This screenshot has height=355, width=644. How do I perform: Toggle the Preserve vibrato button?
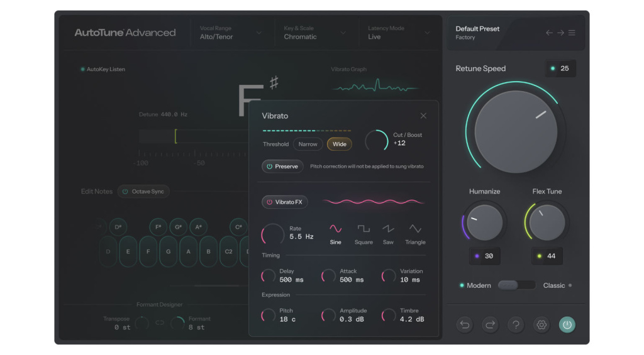pos(282,167)
